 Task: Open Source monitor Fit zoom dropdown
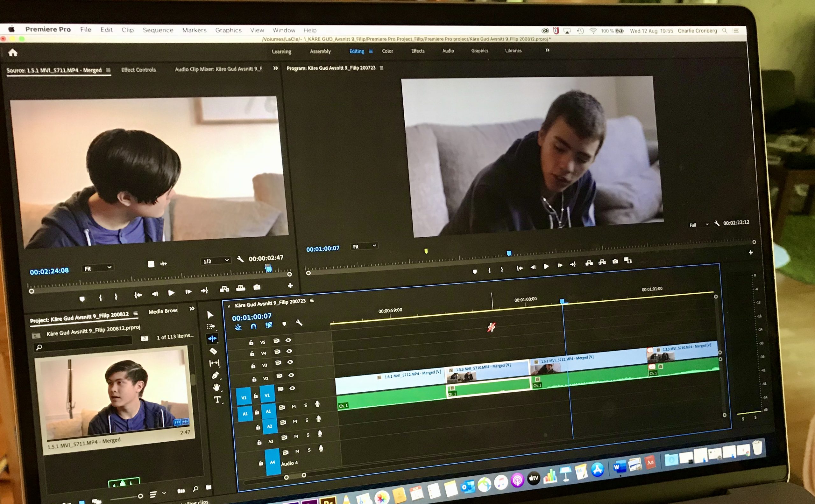coord(97,268)
